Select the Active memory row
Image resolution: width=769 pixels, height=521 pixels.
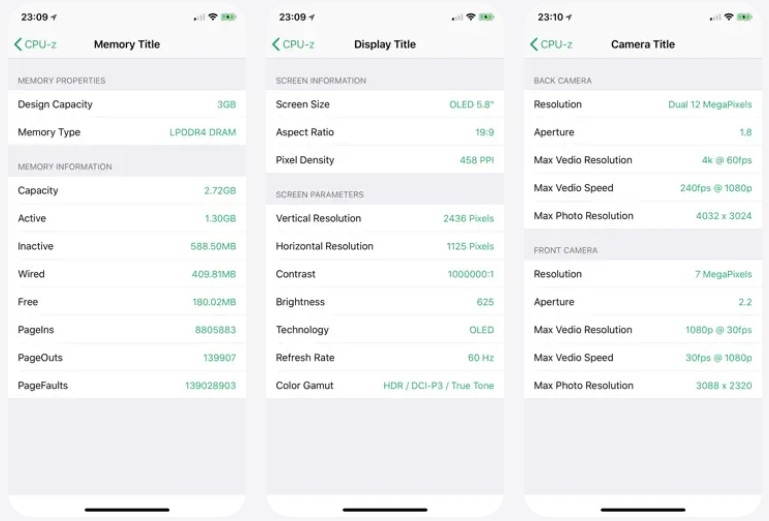click(127, 218)
